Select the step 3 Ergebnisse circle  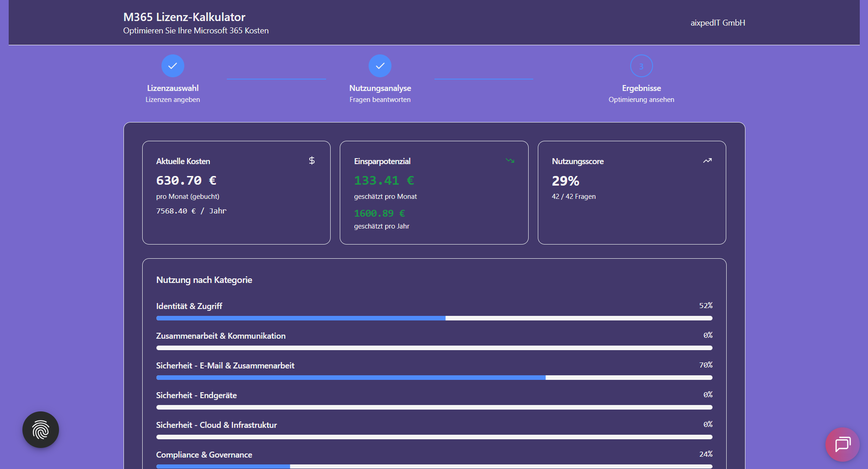tap(641, 66)
